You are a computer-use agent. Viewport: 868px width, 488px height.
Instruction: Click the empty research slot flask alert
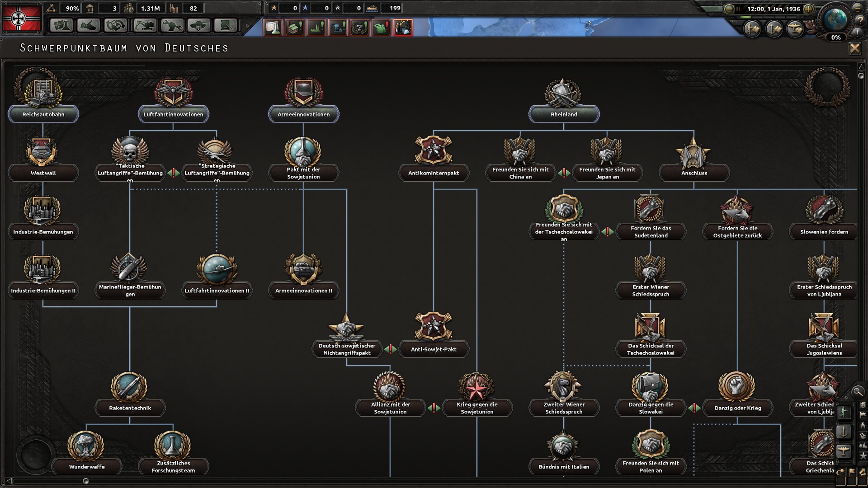[x=273, y=28]
